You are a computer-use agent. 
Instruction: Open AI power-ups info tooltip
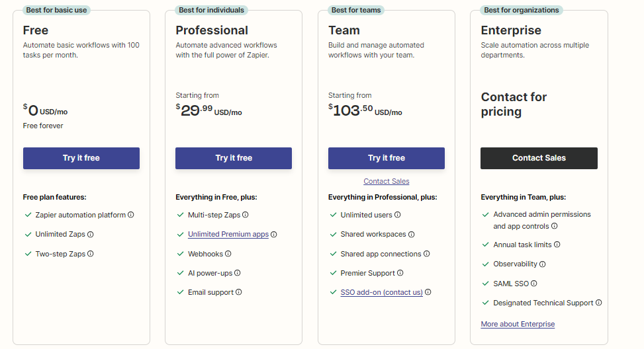238,273
